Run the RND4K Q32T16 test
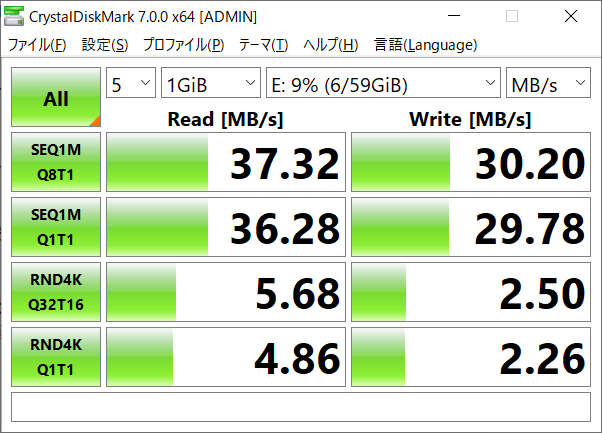The width and height of the screenshot is (602, 433). (56, 292)
